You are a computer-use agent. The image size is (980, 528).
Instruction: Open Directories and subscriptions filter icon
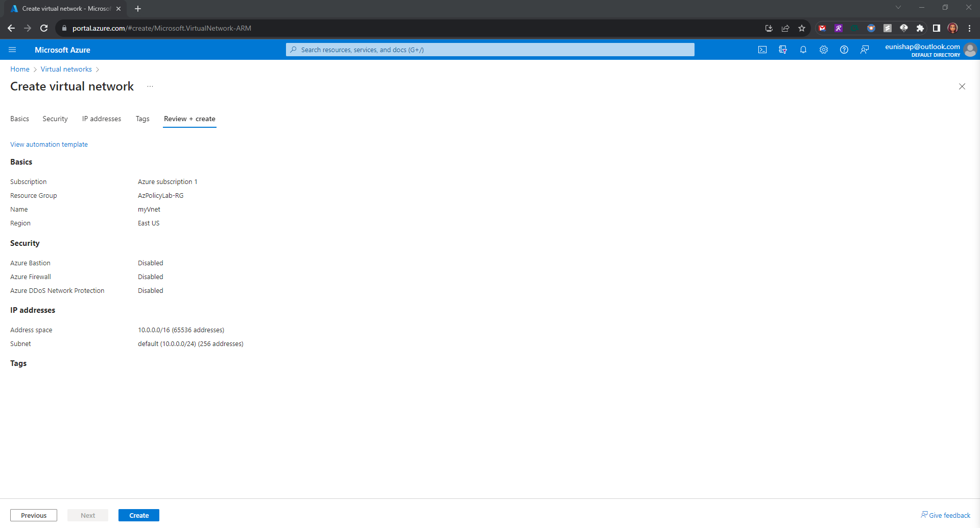click(783, 50)
